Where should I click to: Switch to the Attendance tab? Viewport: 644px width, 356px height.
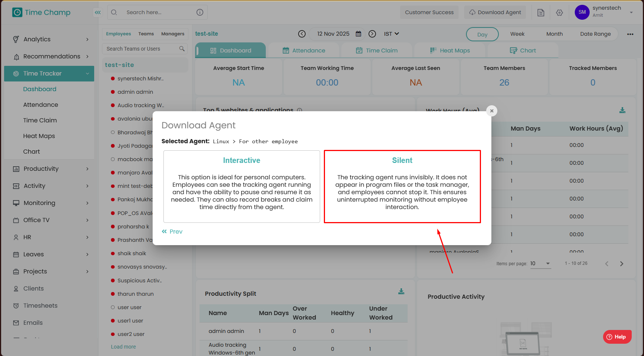pyautogui.click(x=304, y=50)
